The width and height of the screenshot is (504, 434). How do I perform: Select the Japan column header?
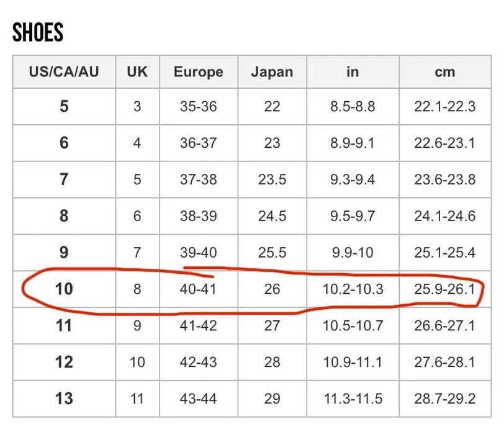coord(272,71)
